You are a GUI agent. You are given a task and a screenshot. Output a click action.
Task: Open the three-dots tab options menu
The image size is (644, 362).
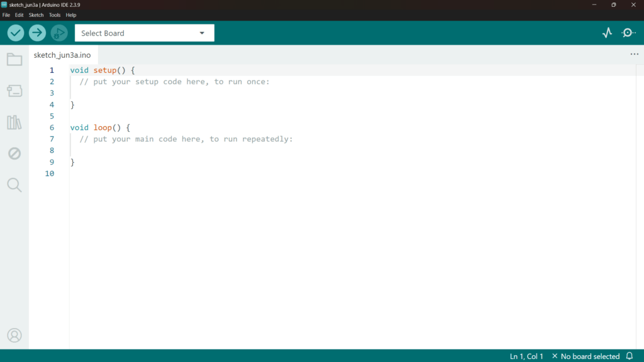pos(635,54)
